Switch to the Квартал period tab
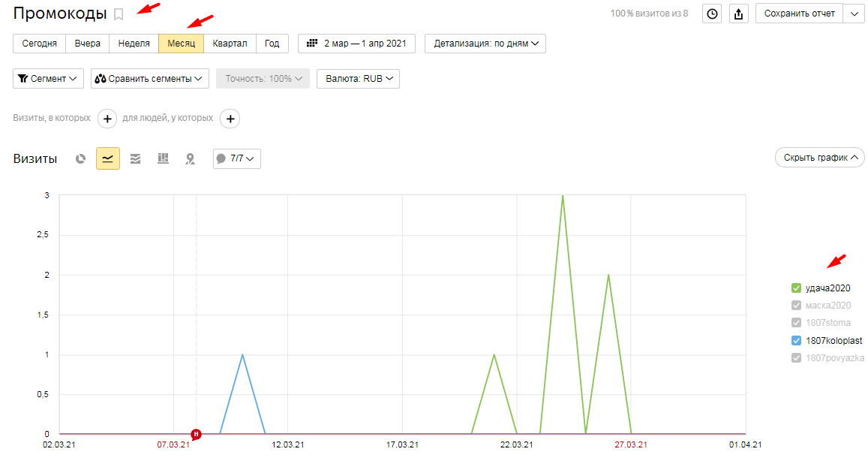 (x=230, y=44)
